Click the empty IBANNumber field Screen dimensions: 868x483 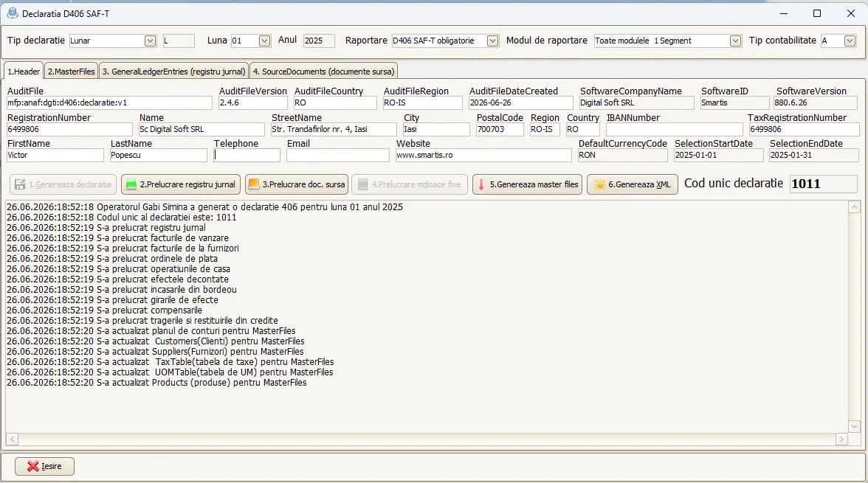pos(675,130)
